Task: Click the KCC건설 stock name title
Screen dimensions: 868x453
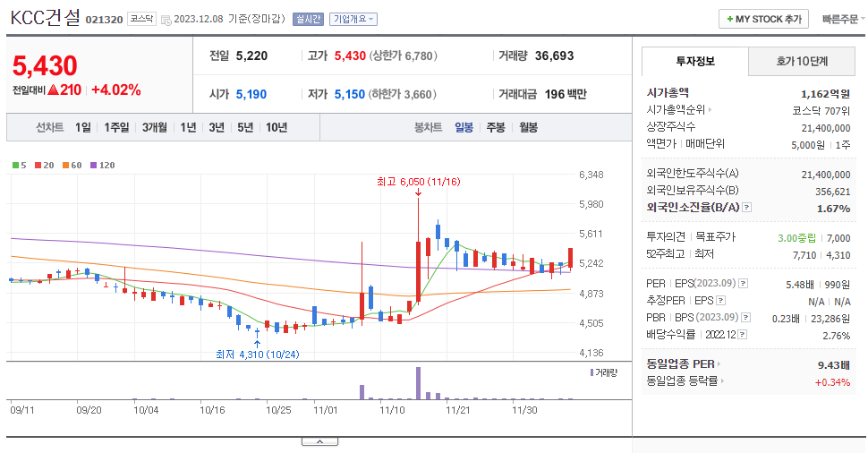Action: coord(46,18)
